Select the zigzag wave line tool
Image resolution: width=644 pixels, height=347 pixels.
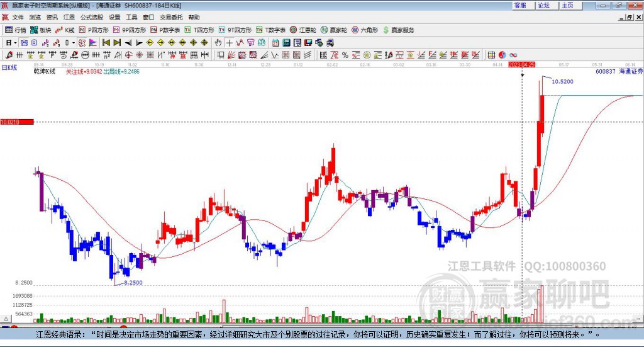(274, 55)
